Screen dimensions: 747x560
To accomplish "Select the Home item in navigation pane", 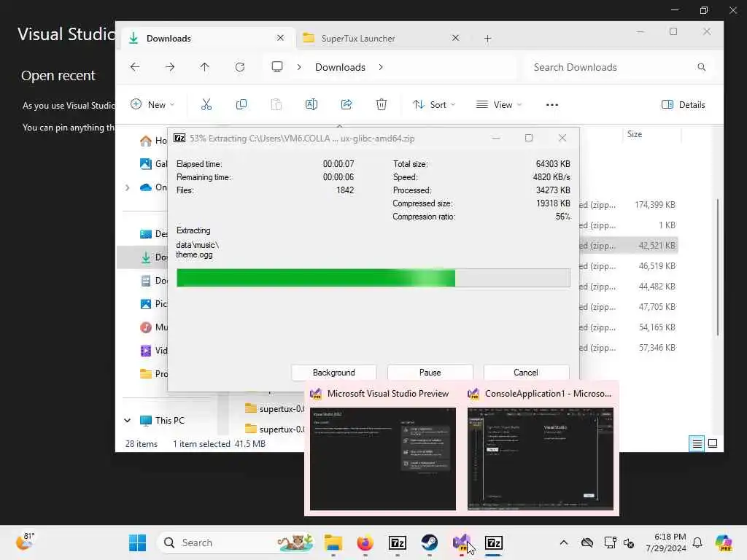I will point(153,141).
